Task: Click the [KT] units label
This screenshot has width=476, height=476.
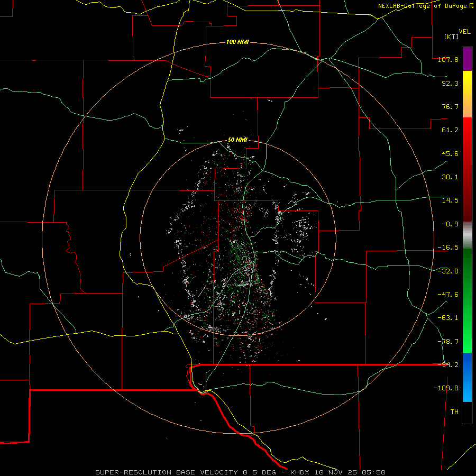Action: tap(451, 36)
